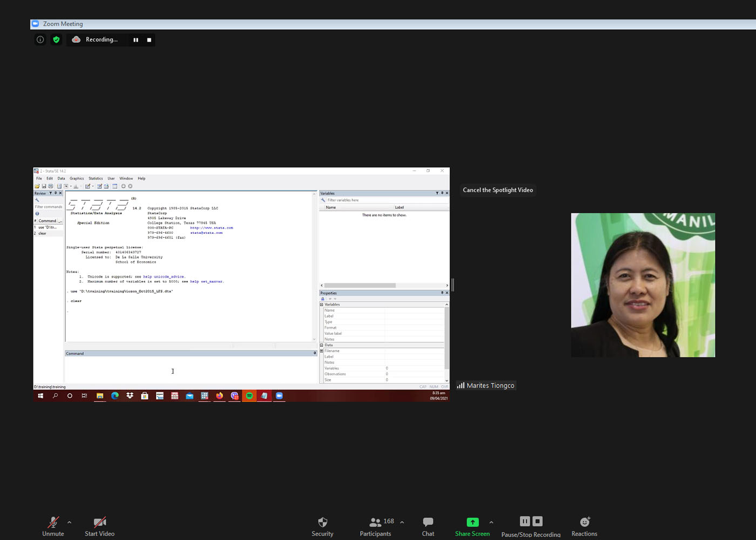Screen dimensions: 756x540
Task: Open the Participants panel
Action: (375, 522)
